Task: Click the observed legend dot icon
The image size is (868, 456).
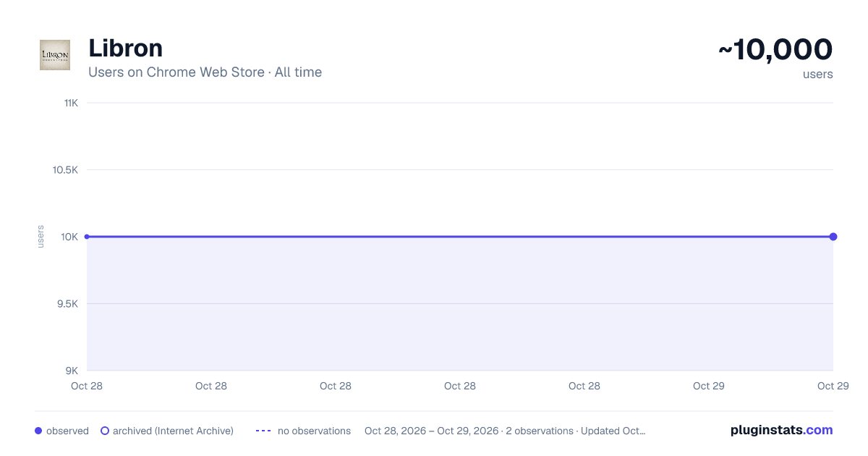Action: point(38,431)
